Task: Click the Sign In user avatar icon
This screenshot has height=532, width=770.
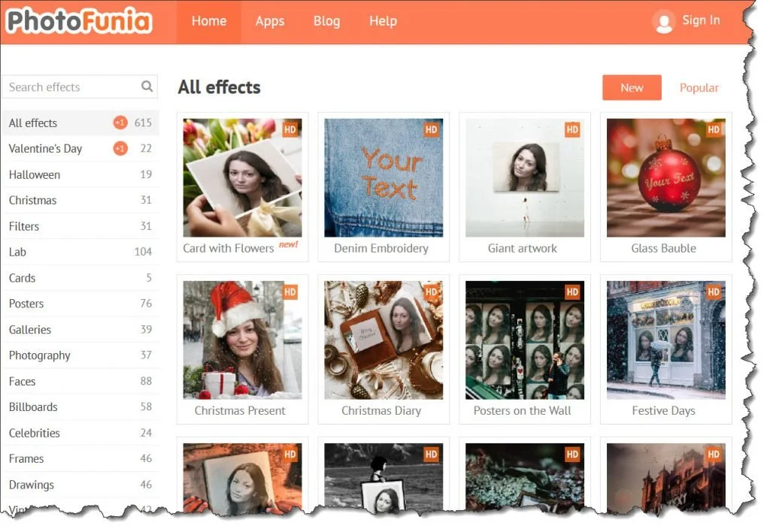Action: point(664,21)
